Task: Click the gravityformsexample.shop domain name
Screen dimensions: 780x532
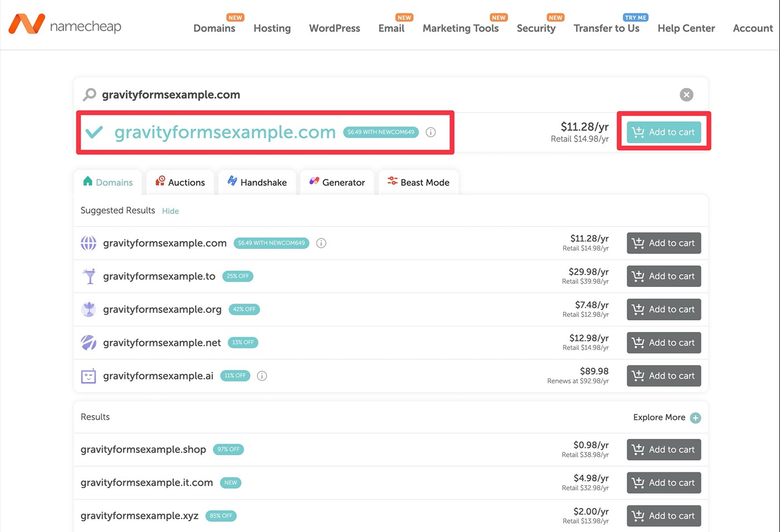Action: (x=143, y=450)
